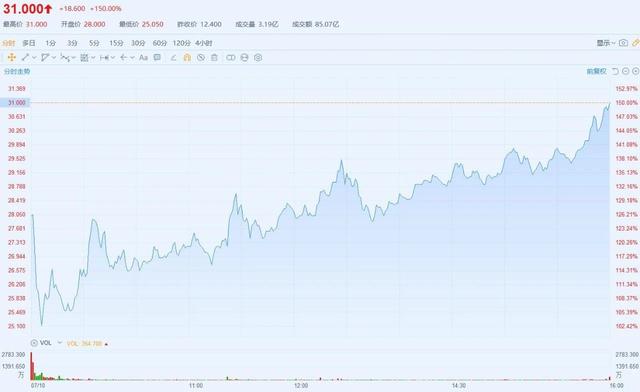Click the 14:30 time axis label
Image resolution: width=640 pixels, height=392 pixels.
(x=459, y=385)
